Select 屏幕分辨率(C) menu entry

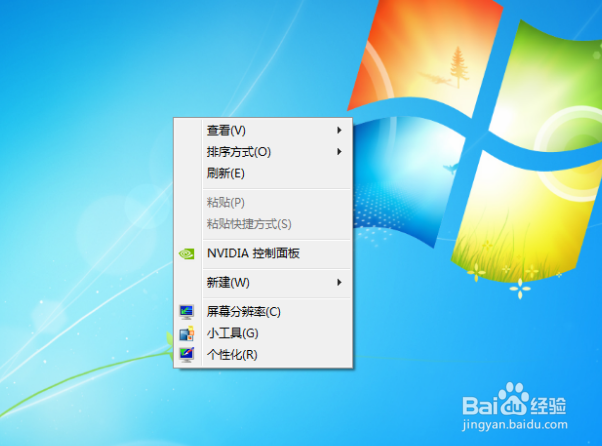point(263,312)
